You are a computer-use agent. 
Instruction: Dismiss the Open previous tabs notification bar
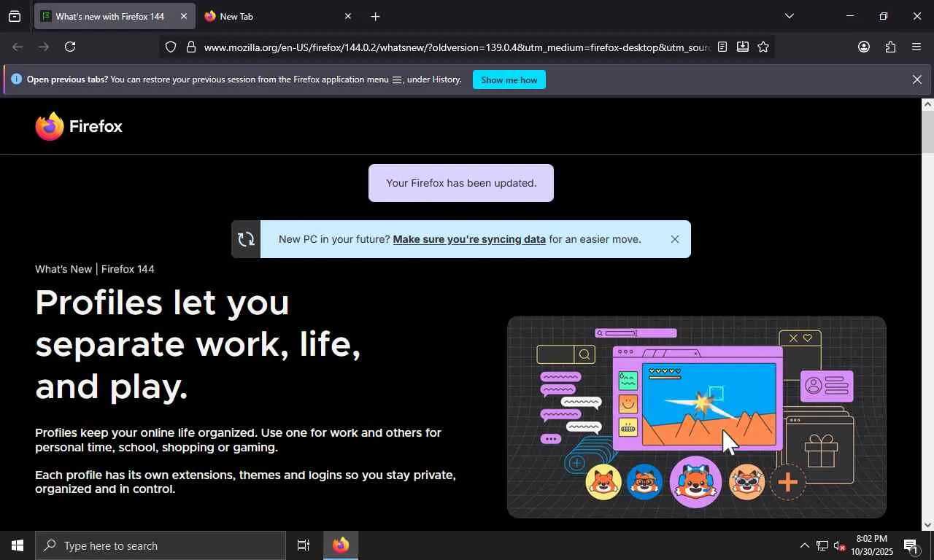(x=917, y=79)
